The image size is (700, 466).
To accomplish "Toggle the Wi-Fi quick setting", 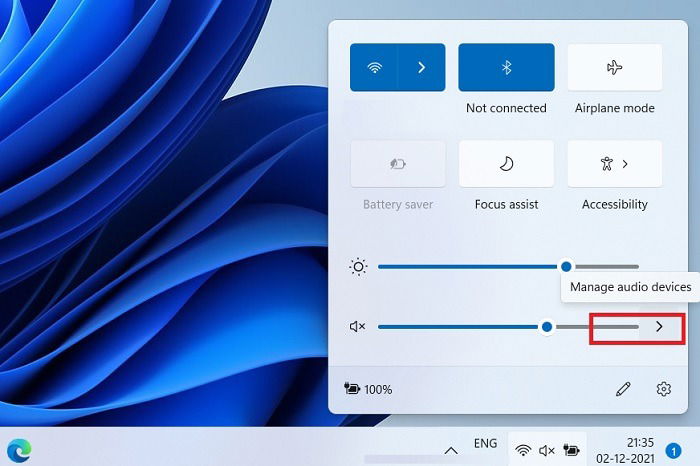I will [x=374, y=67].
